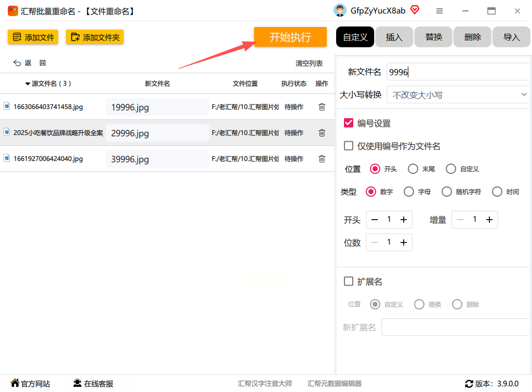Viewport: 532px width, 392px height.
Task: Check the 扩展名 checkbox
Action: pyautogui.click(x=349, y=281)
